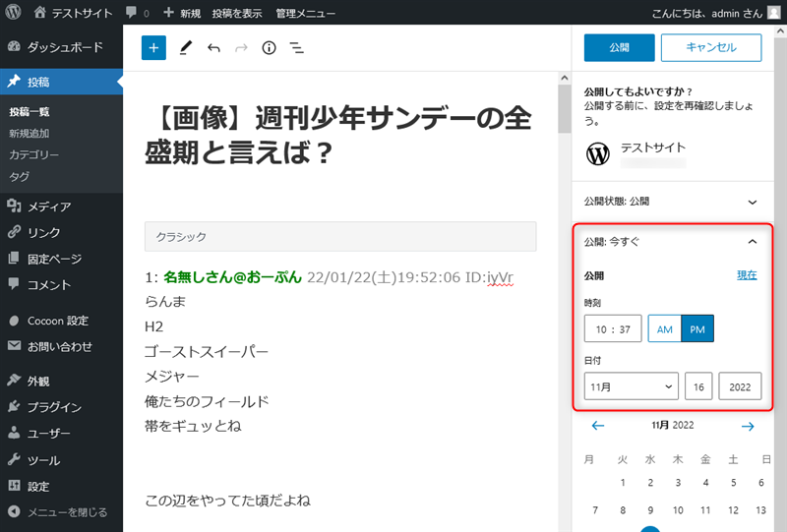Open 固定ページ in the sidebar

(61, 259)
